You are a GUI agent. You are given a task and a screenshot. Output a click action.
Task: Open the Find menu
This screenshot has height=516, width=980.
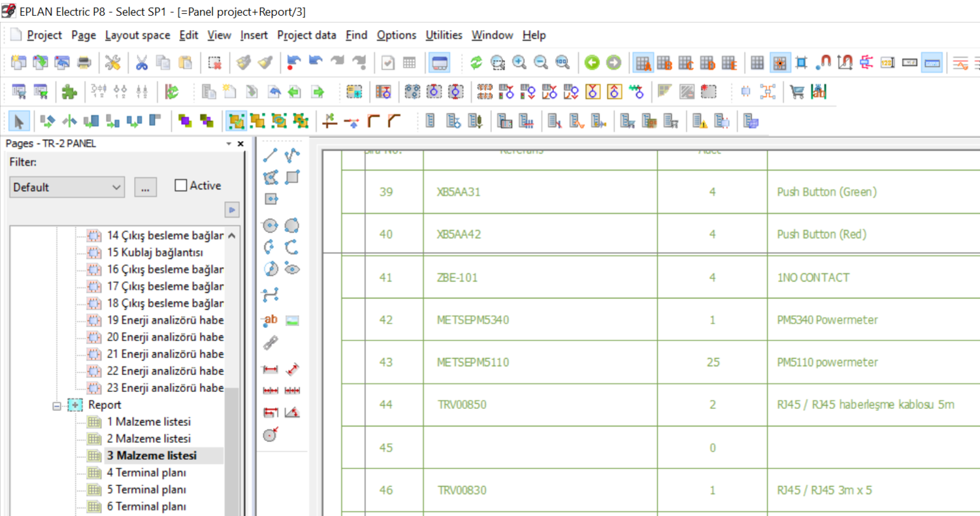click(357, 35)
